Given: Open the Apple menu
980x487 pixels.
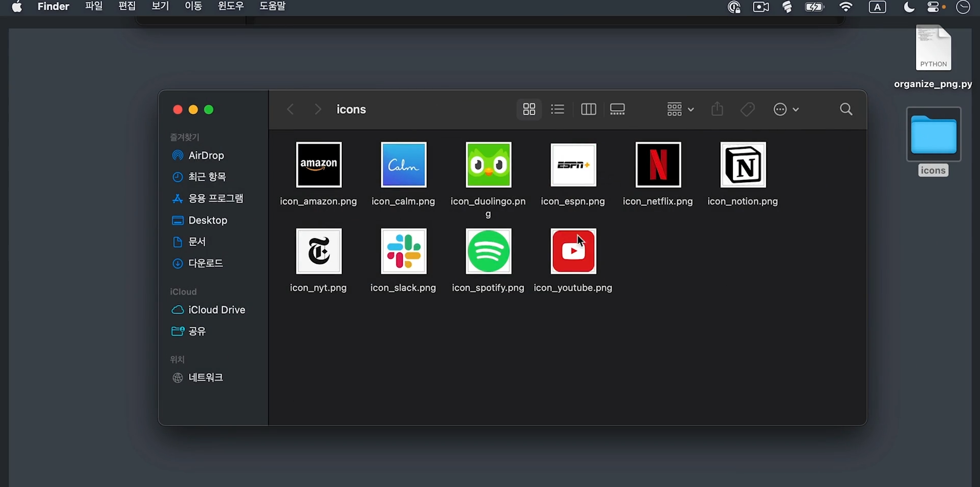Looking at the screenshot, I should coord(17,7).
